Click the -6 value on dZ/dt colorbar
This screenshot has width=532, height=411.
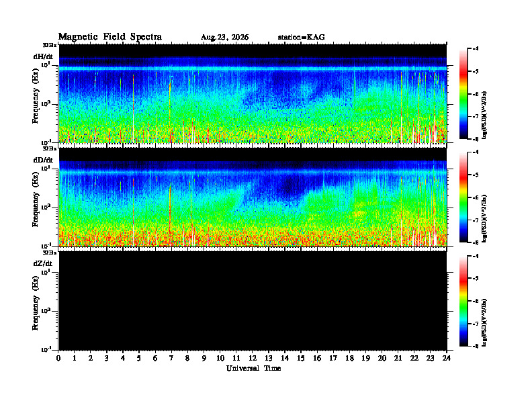pos(476,301)
